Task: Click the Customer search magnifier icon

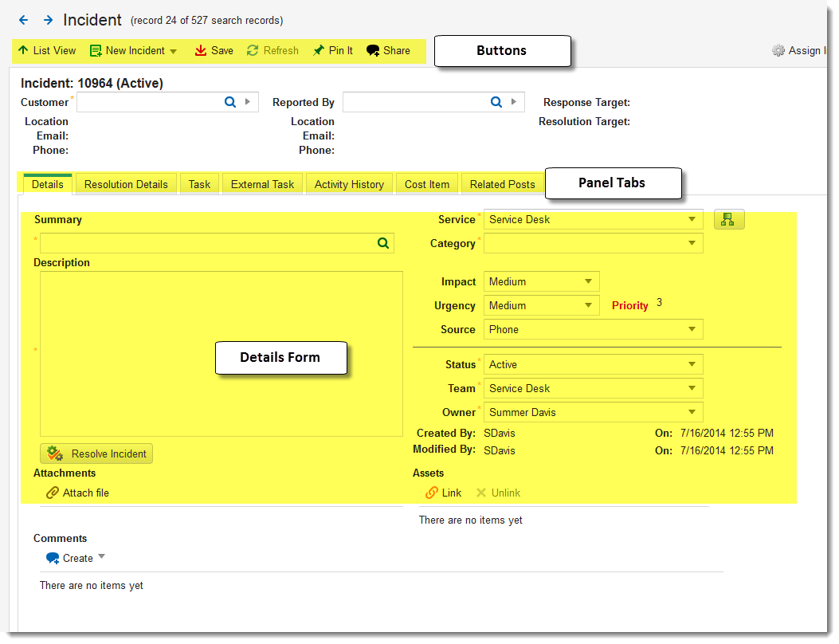Action: pos(230,102)
